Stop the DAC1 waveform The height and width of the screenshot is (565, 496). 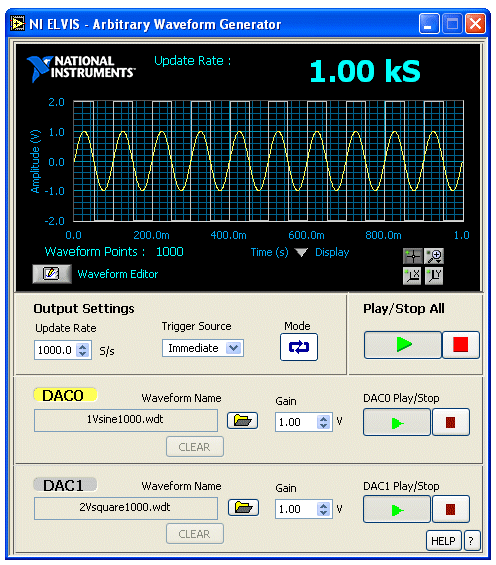pyautogui.click(x=451, y=509)
